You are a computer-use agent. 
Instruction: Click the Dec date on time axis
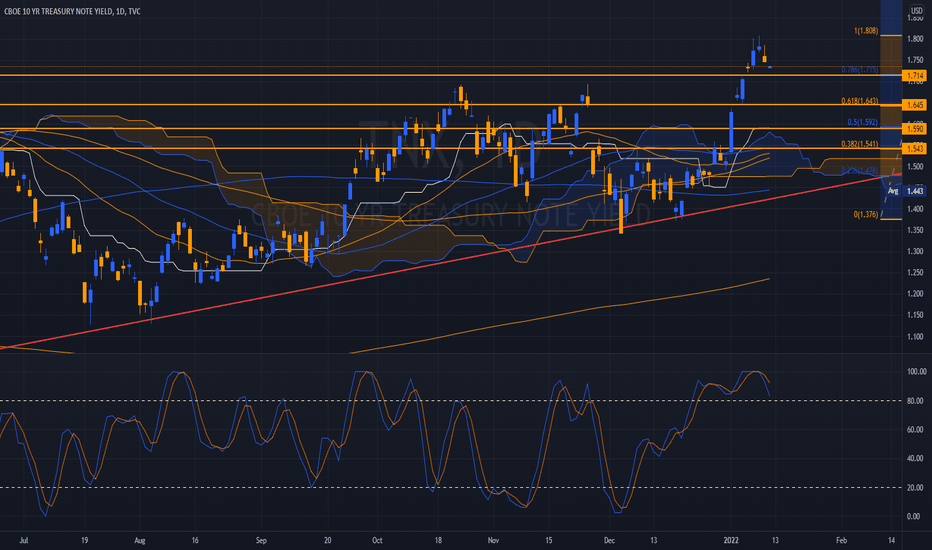click(609, 540)
